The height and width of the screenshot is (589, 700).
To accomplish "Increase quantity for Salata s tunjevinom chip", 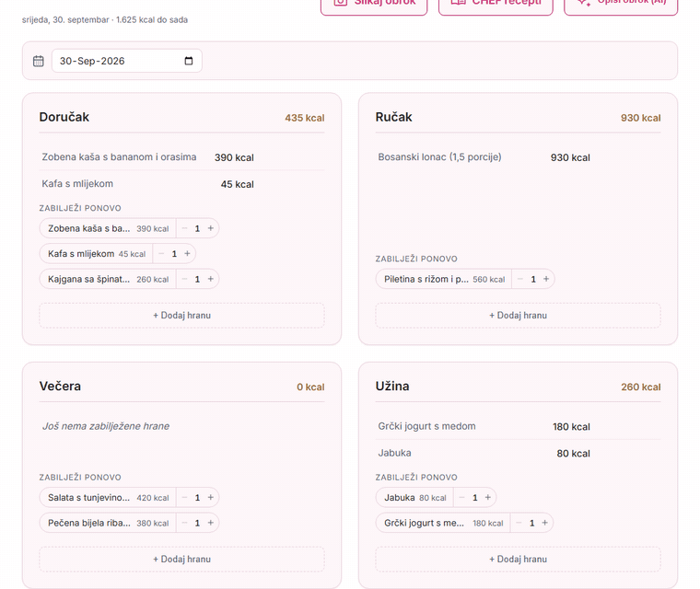I will pyautogui.click(x=211, y=498).
